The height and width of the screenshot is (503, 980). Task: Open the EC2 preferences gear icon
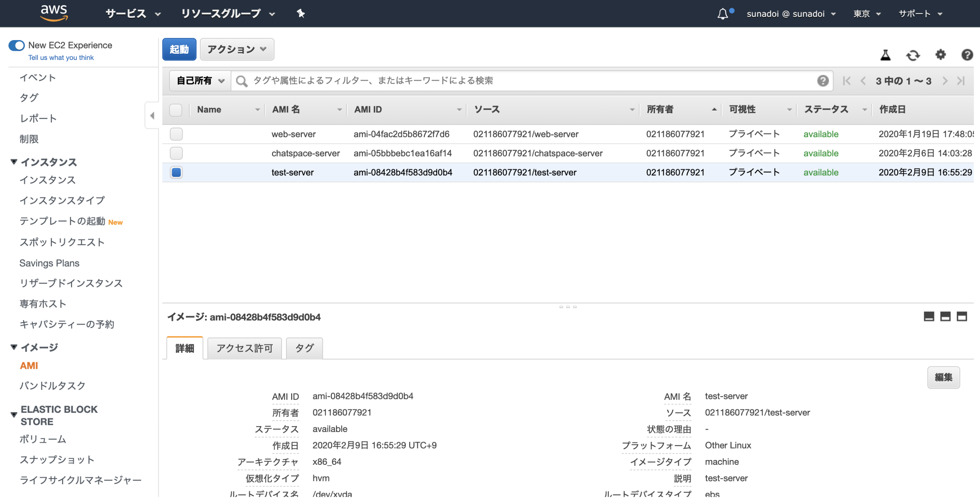pos(940,55)
